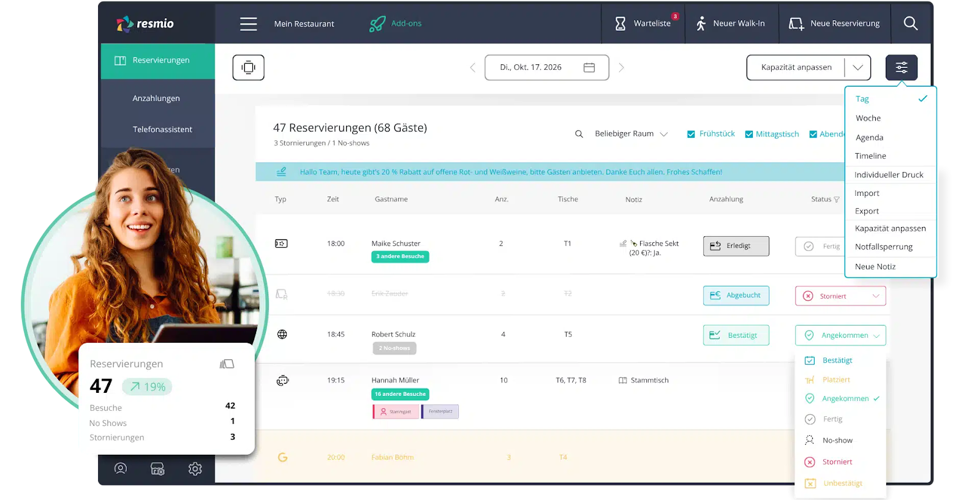Viewport: 980px width, 500px height.
Task: Expand the Storniert status dropdown
Action: (876, 296)
